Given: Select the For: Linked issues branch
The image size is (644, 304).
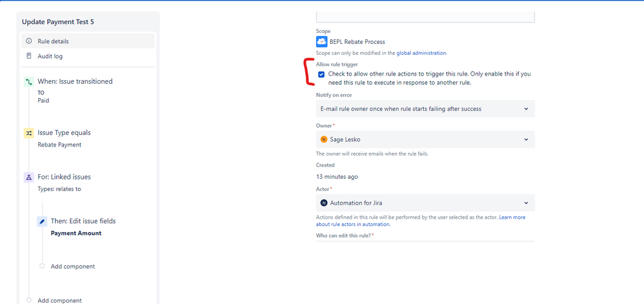Looking at the screenshot, I should click(64, 177).
